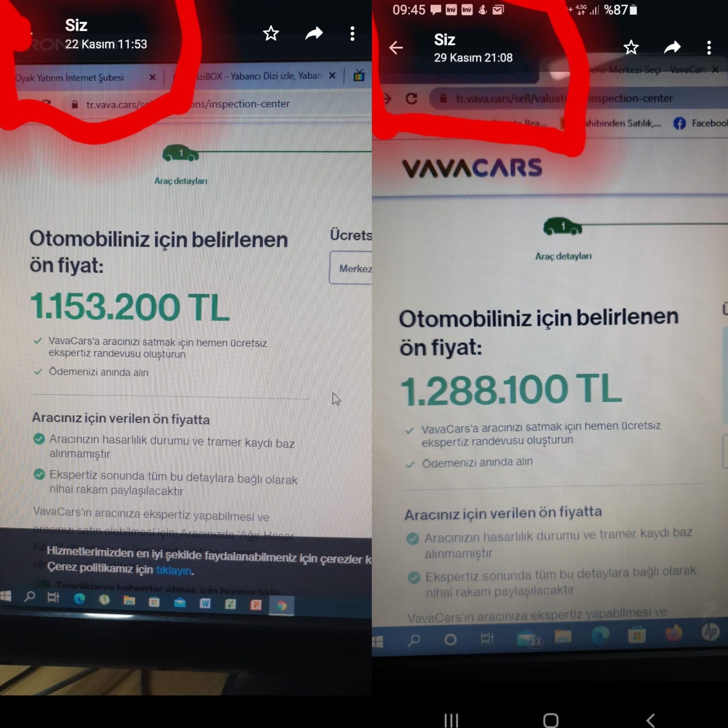The image size is (728, 728).
Task: Open the HP icon on taskbar
Action: coord(711,632)
